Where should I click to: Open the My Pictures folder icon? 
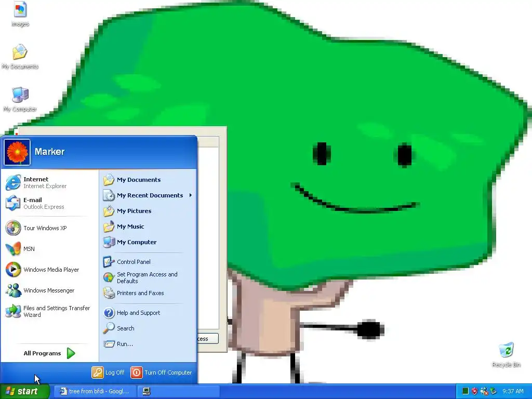109,211
